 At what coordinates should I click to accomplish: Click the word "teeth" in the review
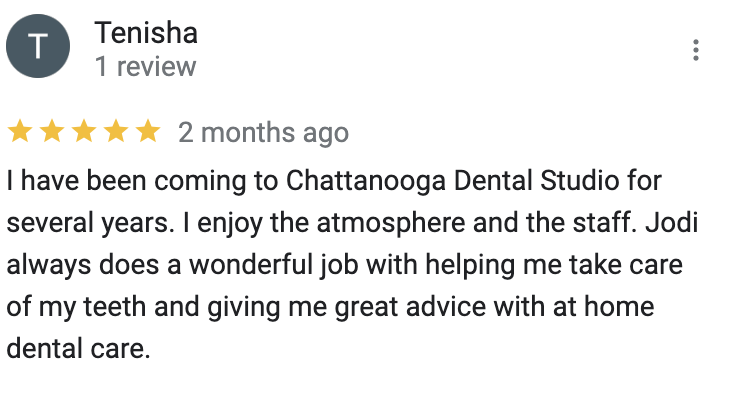click(x=115, y=307)
